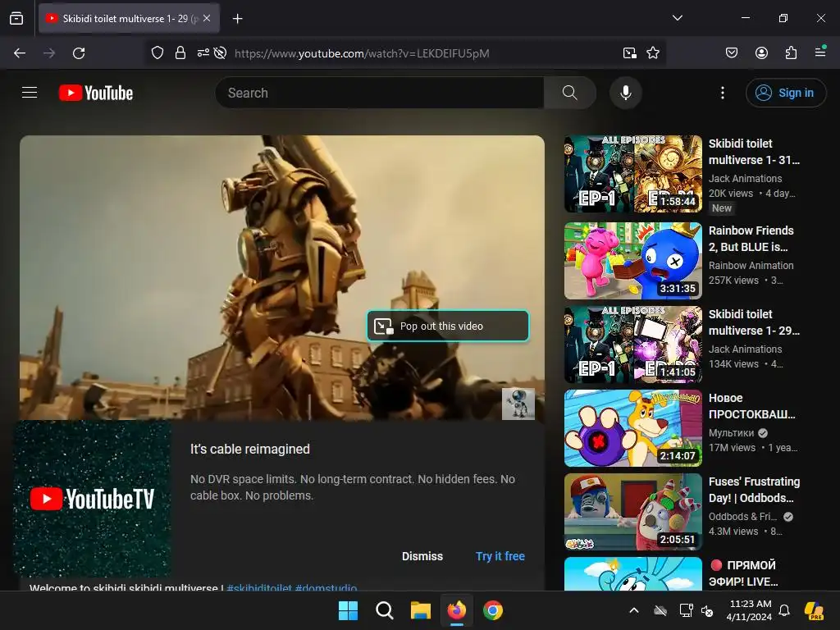Show hidden system tray icons
The height and width of the screenshot is (630, 840).
(634, 610)
